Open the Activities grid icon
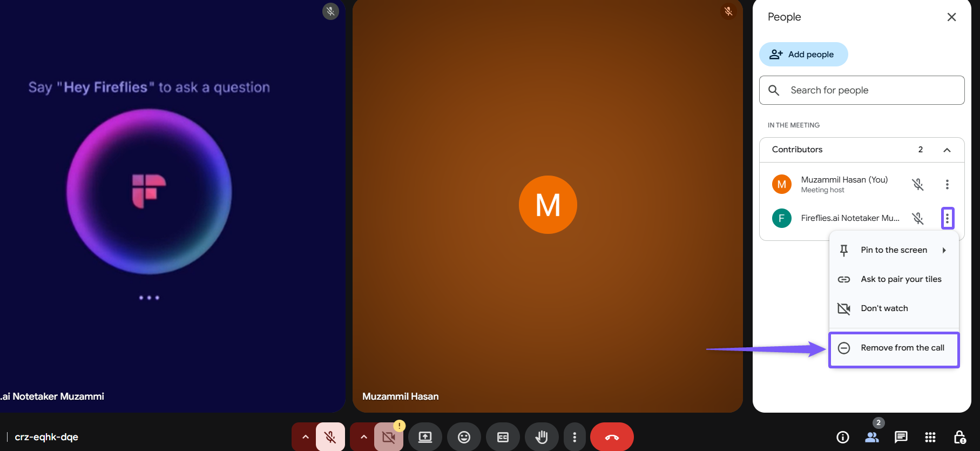This screenshot has height=451, width=980. tap(930, 437)
